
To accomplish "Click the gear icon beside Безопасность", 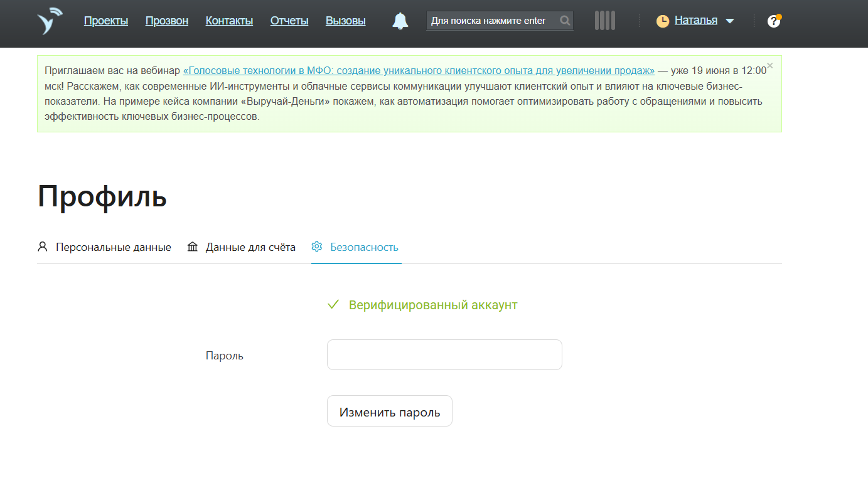I will pyautogui.click(x=317, y=247).
